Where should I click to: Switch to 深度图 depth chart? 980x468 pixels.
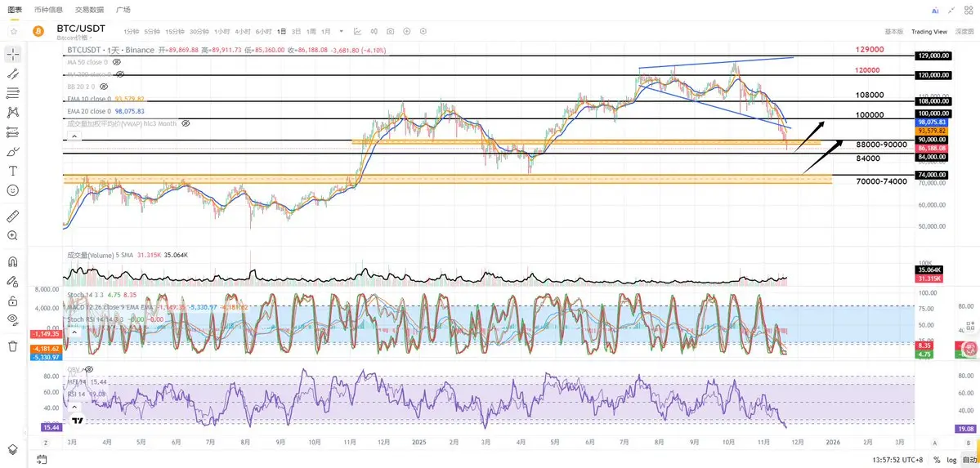pyautogui.click(x=964, y=31)
